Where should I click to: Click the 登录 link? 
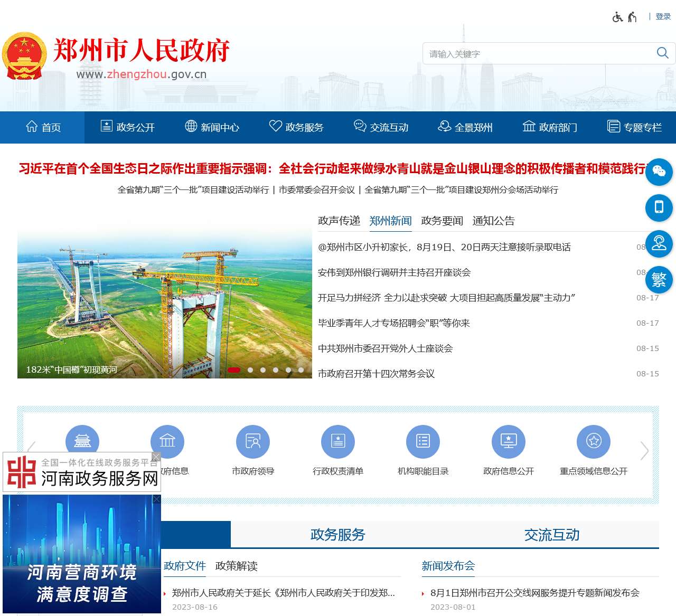(663, 16)
